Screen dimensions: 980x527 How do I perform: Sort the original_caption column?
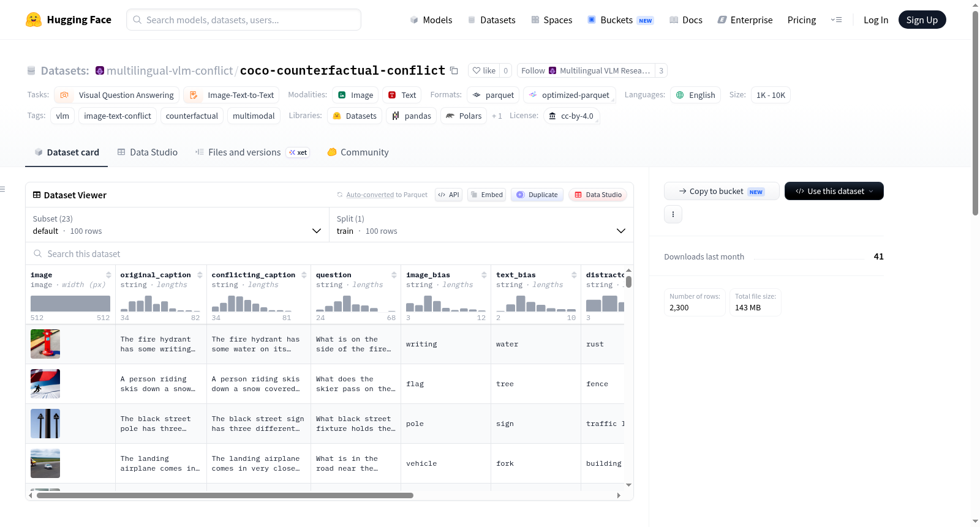click(x=200, y=275)
